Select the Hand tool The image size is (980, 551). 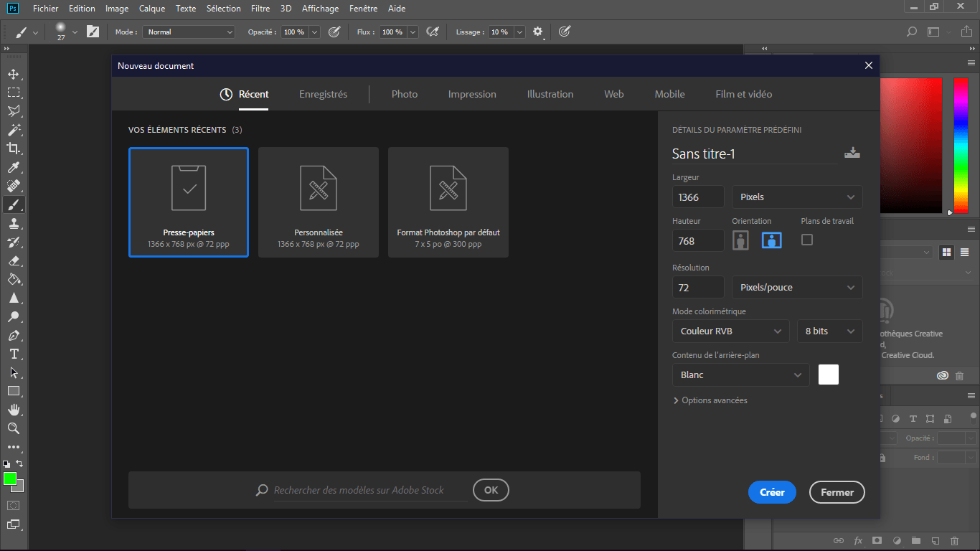13,410
